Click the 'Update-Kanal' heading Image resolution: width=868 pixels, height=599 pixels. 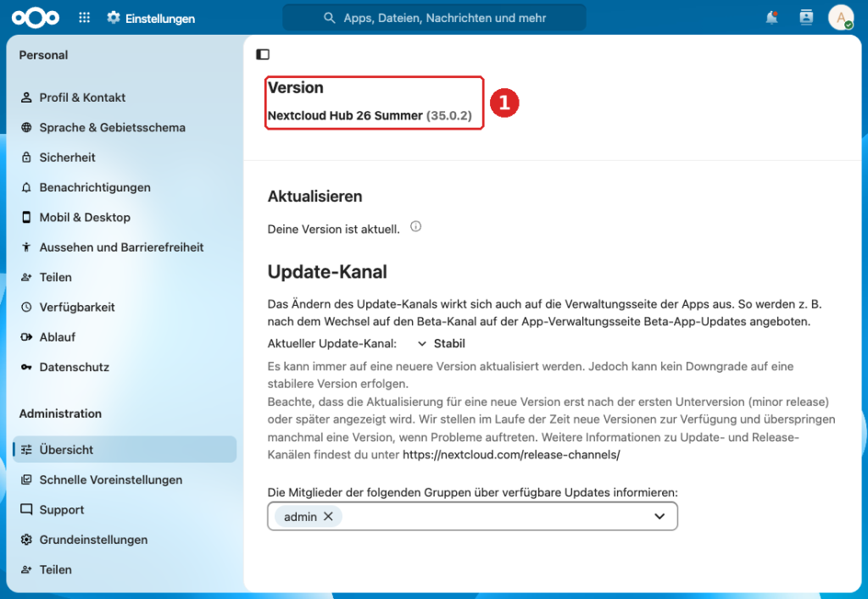pyautogui.click(x=327, y=272)
